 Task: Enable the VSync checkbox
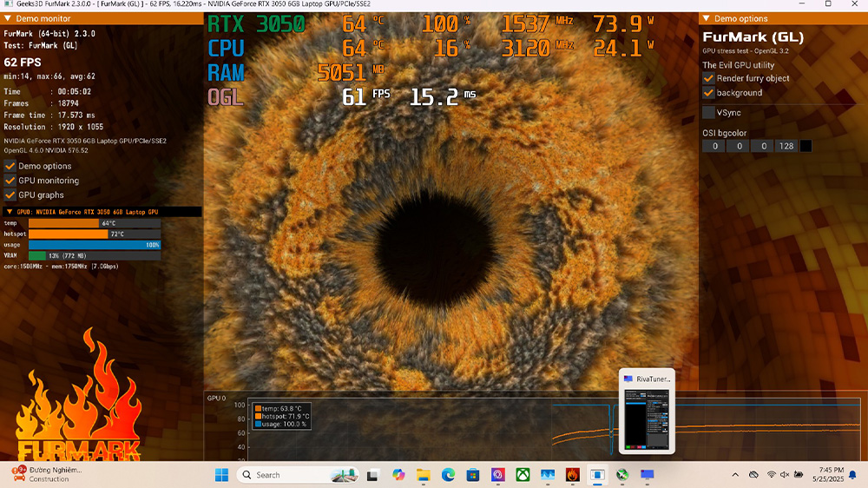708,112
